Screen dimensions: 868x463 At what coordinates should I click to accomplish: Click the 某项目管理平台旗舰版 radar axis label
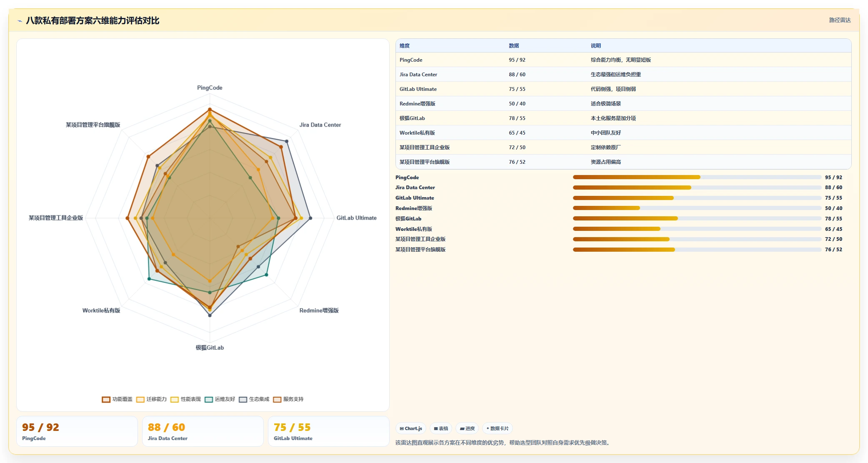[93, 125]
